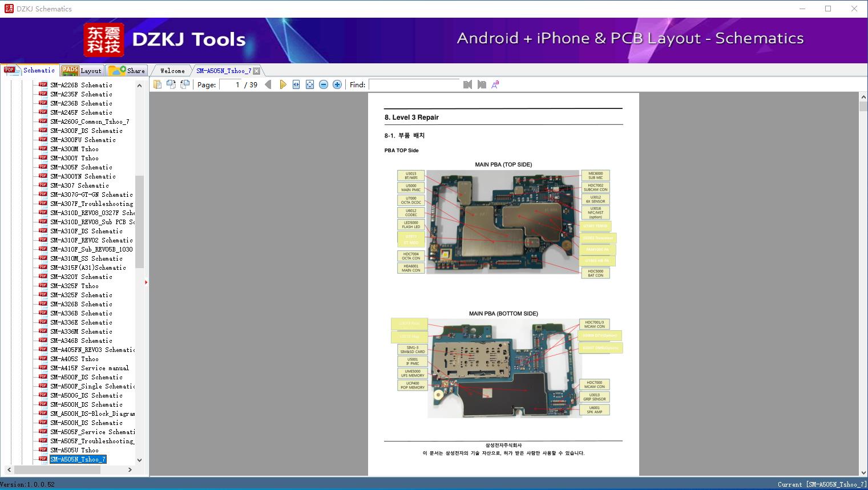Click the fit width icon
The image size is (868, 490).
pos(296,84)
